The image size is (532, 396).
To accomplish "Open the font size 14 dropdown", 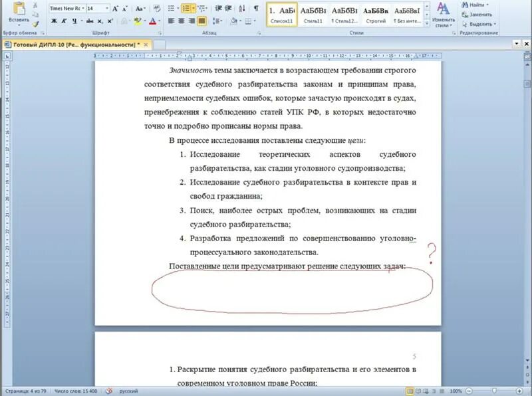I will [x=107, y=9].
